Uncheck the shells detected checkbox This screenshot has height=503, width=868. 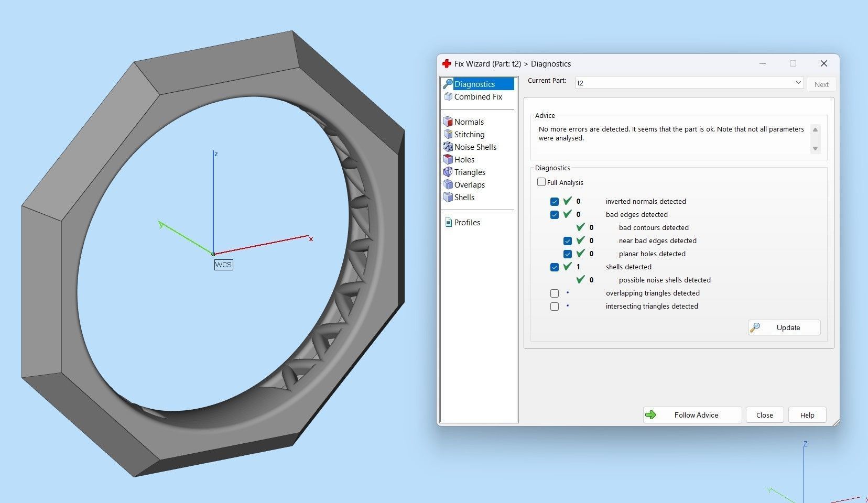(x=555, y=267)
